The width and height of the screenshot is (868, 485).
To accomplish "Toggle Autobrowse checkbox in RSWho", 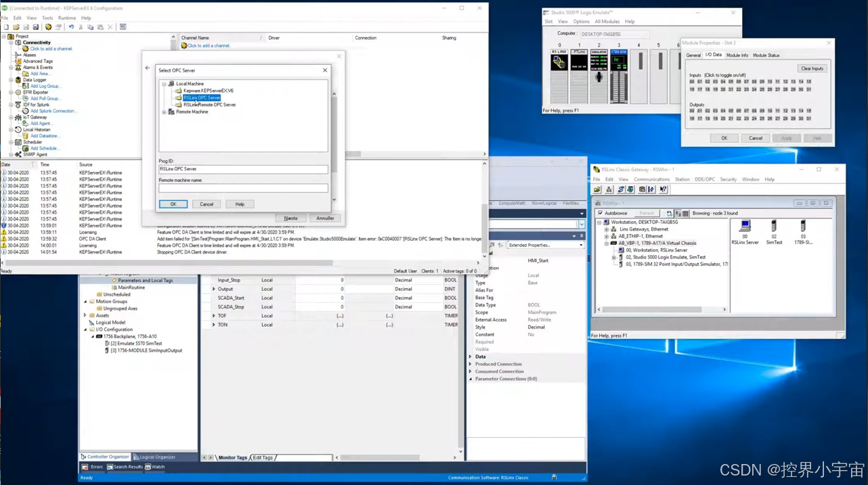I will pos(601,213).
